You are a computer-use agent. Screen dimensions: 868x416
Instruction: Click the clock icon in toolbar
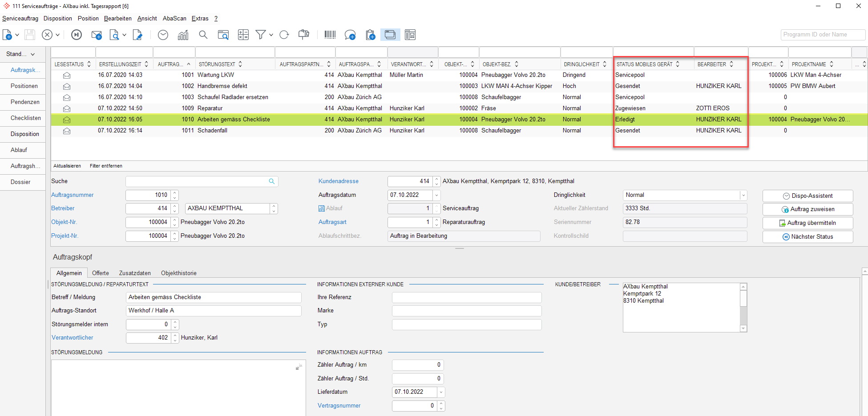[x=163, y=35]
